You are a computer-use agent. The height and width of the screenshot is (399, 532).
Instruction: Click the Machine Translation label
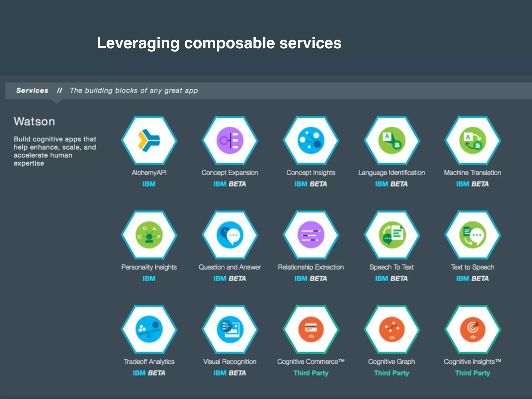[473, 173]
